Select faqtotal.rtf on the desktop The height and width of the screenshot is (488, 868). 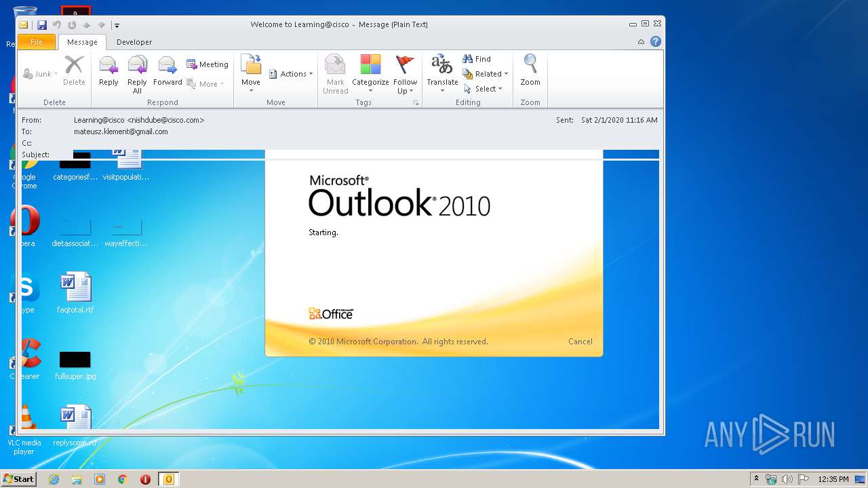click(75, 293)
